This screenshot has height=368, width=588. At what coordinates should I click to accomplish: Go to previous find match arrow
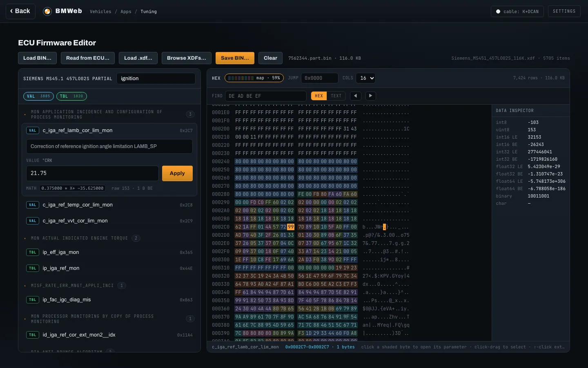coord(356,96)
